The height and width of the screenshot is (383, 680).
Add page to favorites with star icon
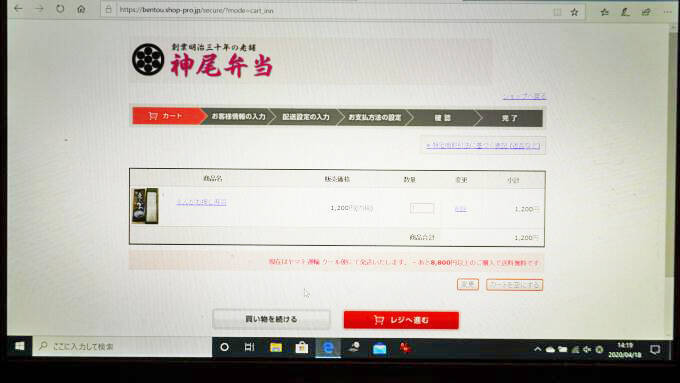(x=575, y=12)
